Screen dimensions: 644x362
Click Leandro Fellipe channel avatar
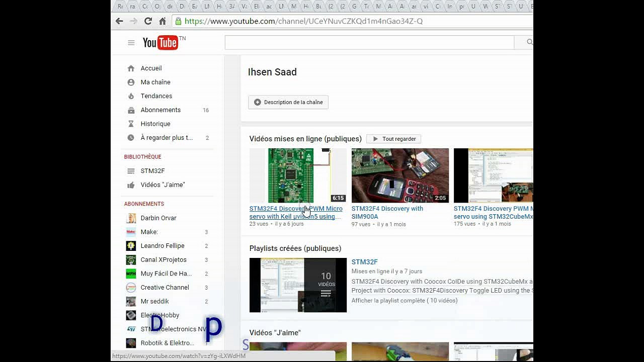pyautogui.click(x=131, y=246)
